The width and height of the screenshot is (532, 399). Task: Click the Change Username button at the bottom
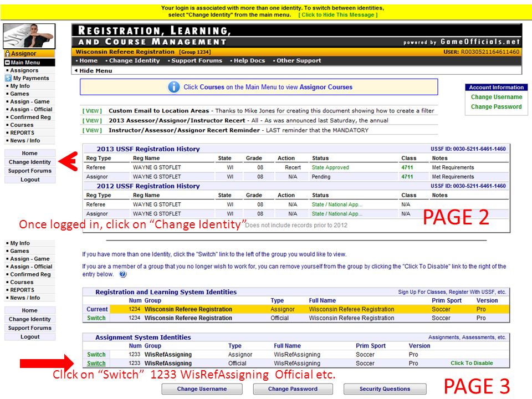202,389
